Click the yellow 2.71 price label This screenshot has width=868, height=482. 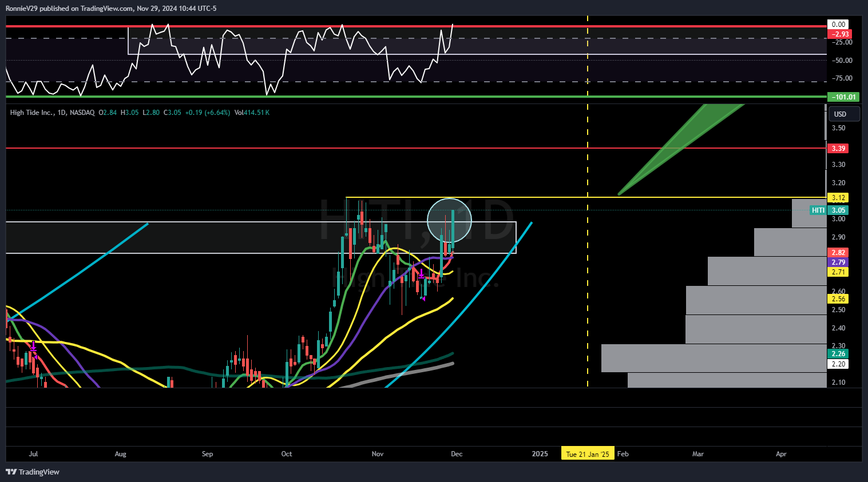click(x=838, y=272)
